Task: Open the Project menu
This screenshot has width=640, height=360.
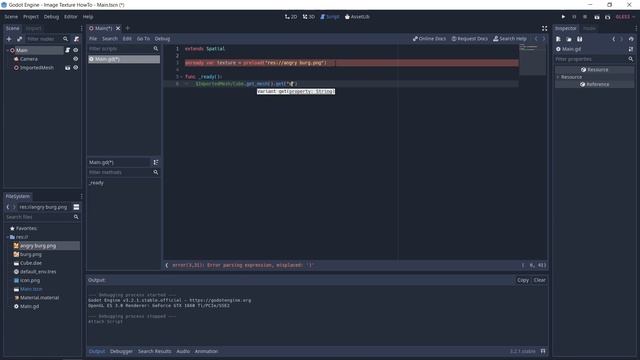Action: click(x=31, y=17)
